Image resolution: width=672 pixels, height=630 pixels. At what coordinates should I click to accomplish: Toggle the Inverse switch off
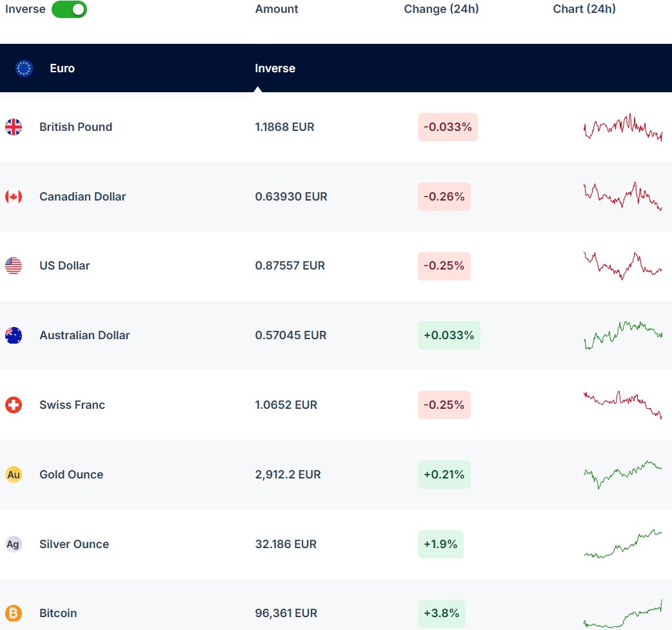tap(69, 10)
